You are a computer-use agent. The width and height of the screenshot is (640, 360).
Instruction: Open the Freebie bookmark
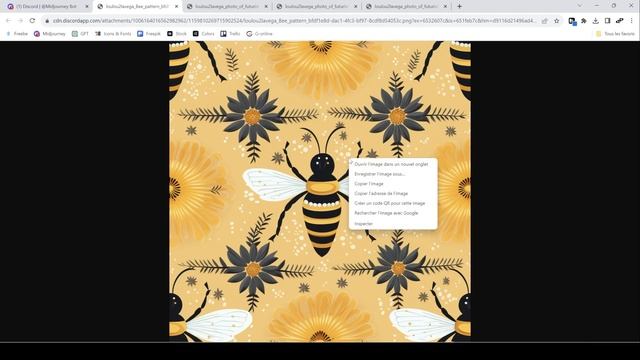click(17, 34)
